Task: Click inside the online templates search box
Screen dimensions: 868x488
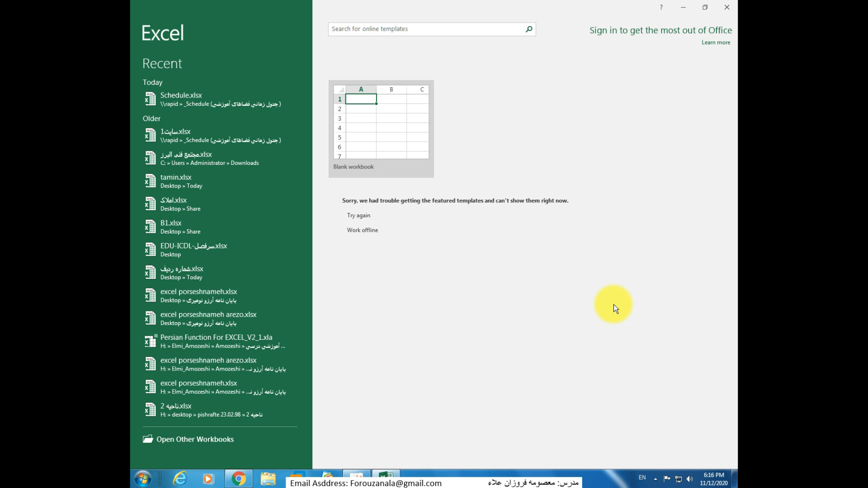Action: [420, 29]
